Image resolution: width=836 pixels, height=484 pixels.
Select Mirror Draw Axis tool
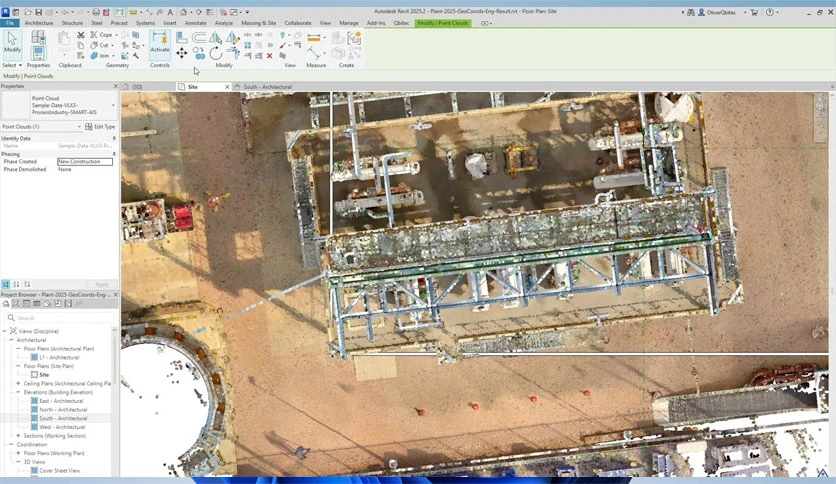pyautogui.click(x=232, y=37)
